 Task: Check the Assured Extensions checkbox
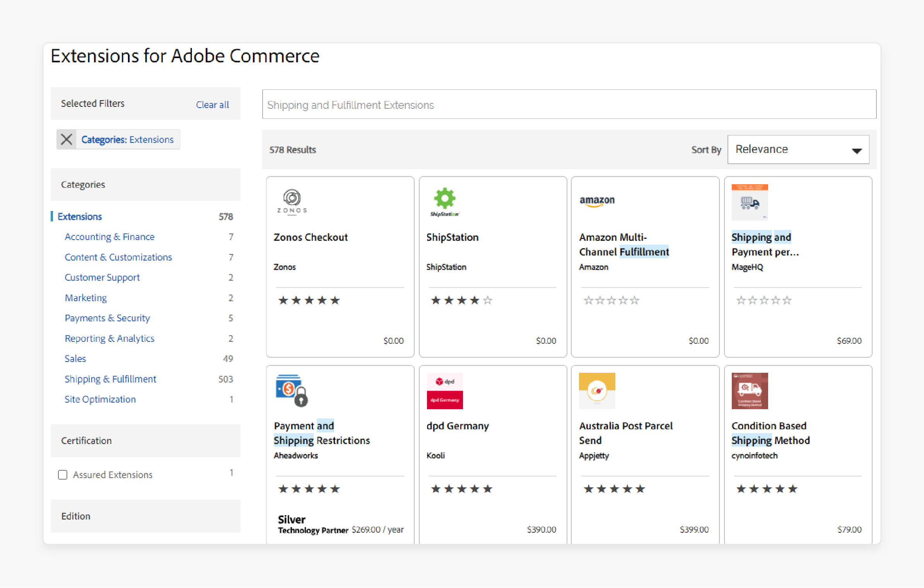(63, 475)
